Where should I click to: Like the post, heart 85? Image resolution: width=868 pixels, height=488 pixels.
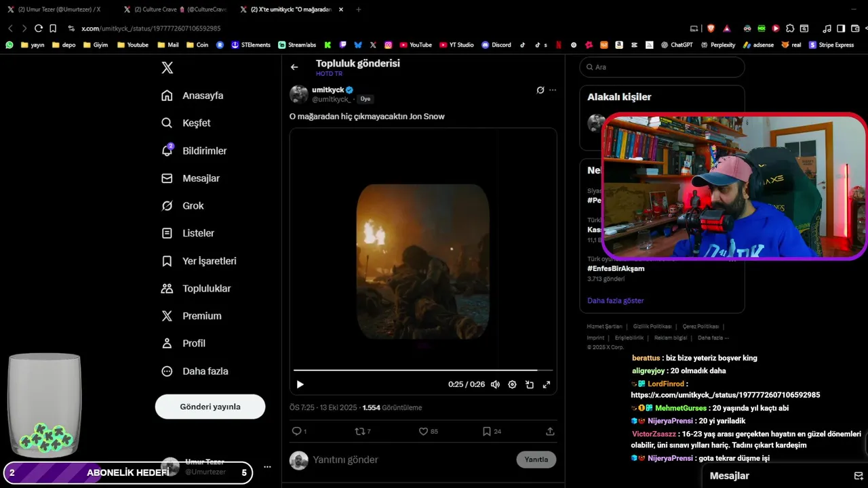tap(429, 431)
